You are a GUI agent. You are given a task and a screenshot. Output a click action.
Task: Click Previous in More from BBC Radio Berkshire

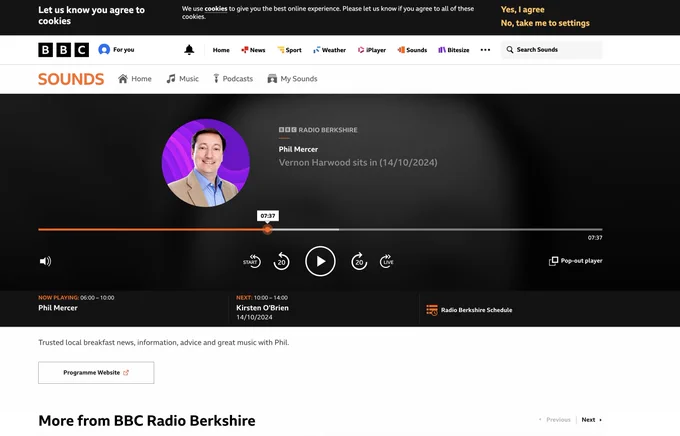click(555, 420)
